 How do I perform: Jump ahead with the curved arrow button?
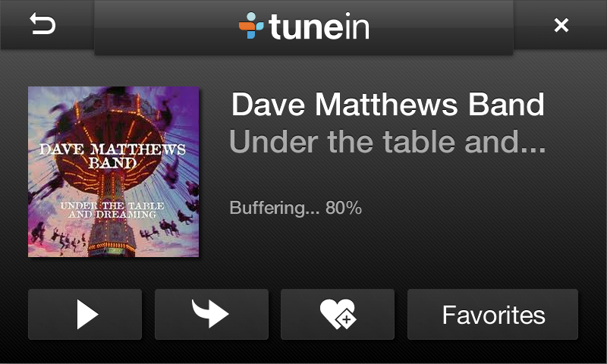click(212, 314)
